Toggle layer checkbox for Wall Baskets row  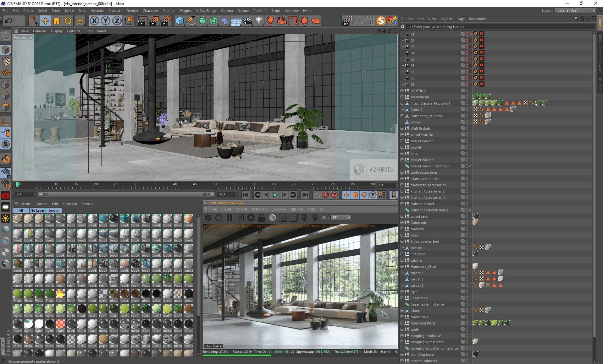(462, 128)
